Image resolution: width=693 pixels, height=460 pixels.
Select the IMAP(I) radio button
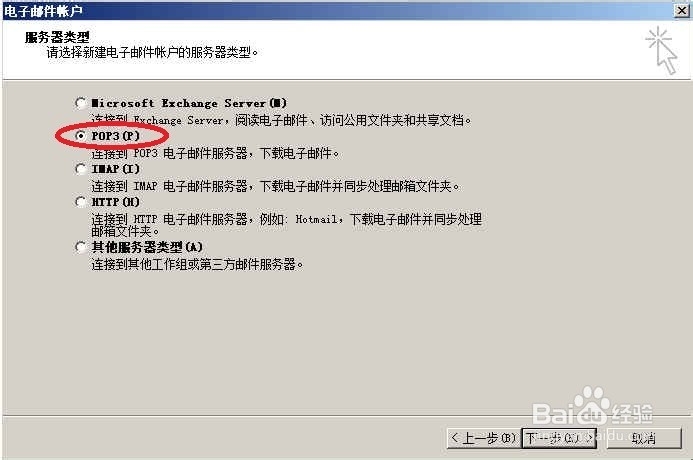[80, 169]
